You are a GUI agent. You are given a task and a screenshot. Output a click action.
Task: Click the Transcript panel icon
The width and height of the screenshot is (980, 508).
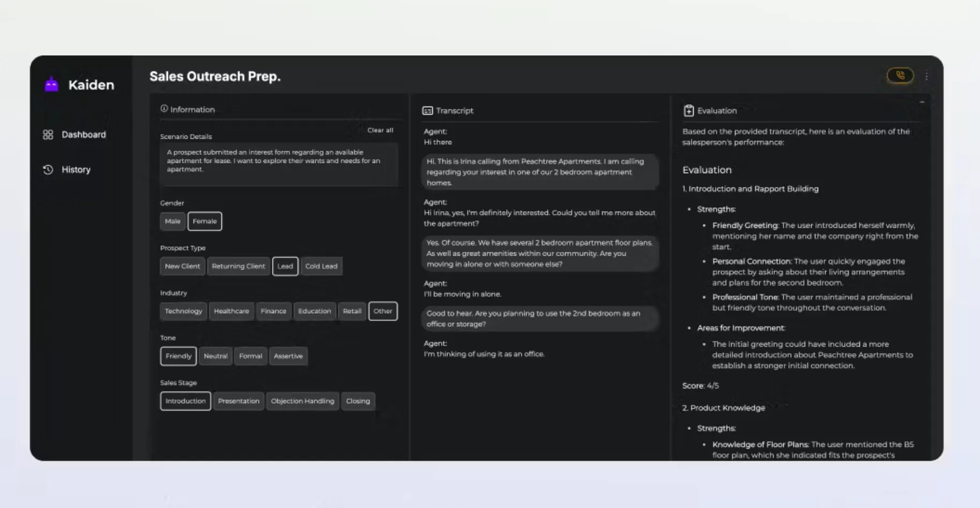pyautogui.click(x=427, y=110)
